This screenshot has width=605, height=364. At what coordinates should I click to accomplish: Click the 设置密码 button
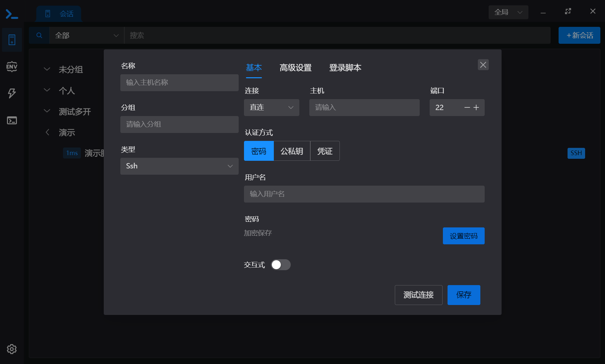pos(463,236)
